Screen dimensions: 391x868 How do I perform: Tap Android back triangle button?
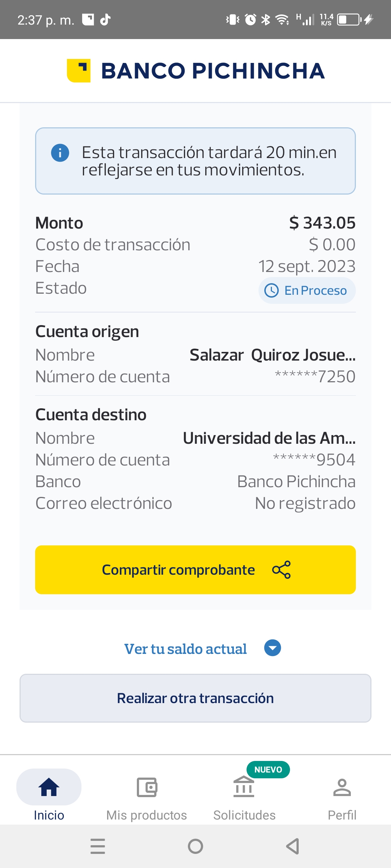[293, 846]
